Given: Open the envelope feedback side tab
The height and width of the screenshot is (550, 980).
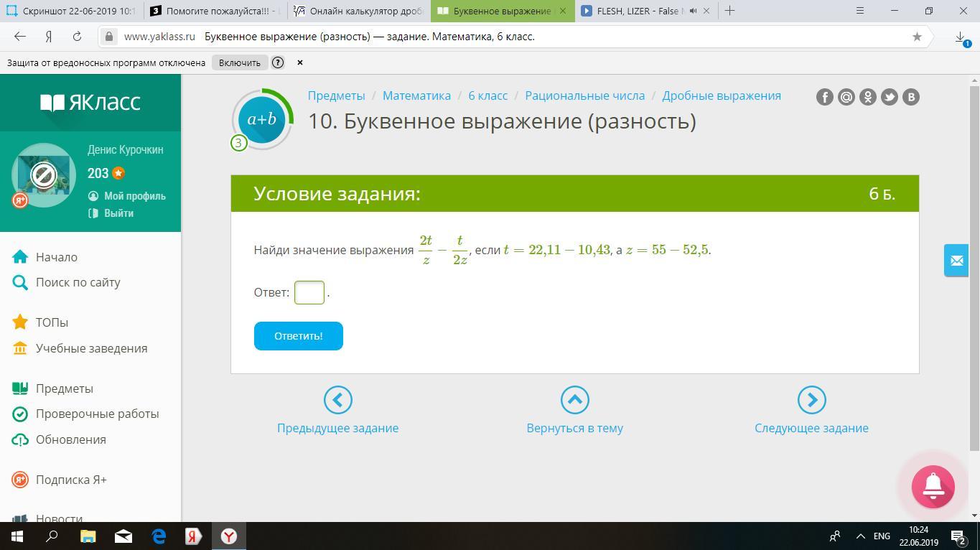Looking at the screenshot, I should coord(956,261).
